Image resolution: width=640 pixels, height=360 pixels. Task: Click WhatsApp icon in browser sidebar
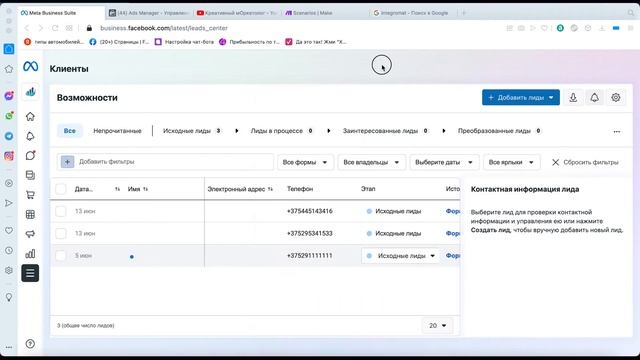9,116
